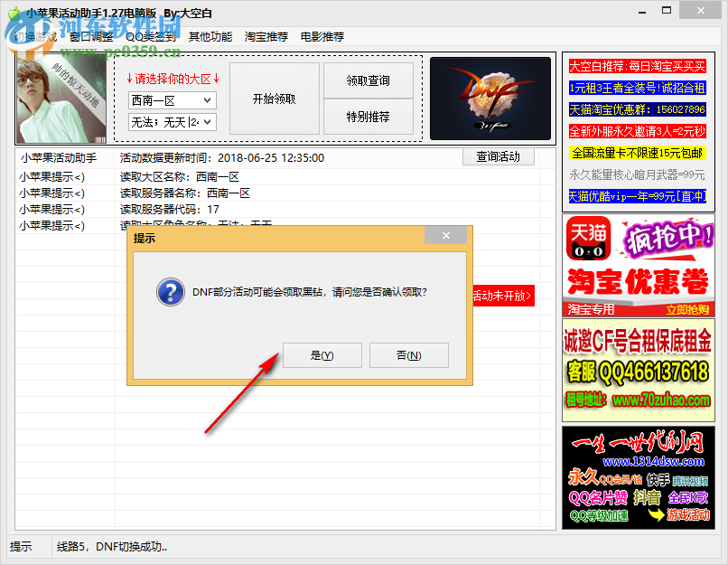
Task: Open the 全新外服永久邀请3人 link
Action: pyautogui.click(x=638, y=131)
